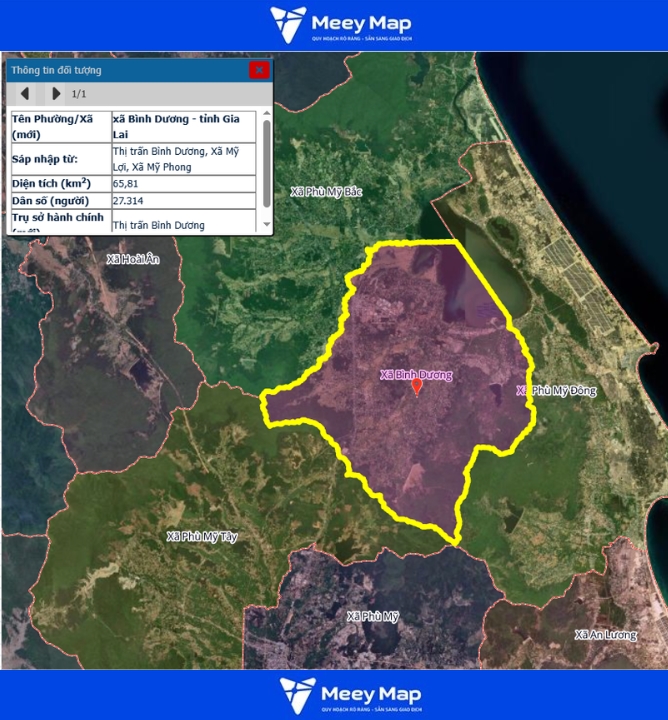Click the info panel vertical scrollbar thumb
The image size is (668, 720).
[266, 160]
